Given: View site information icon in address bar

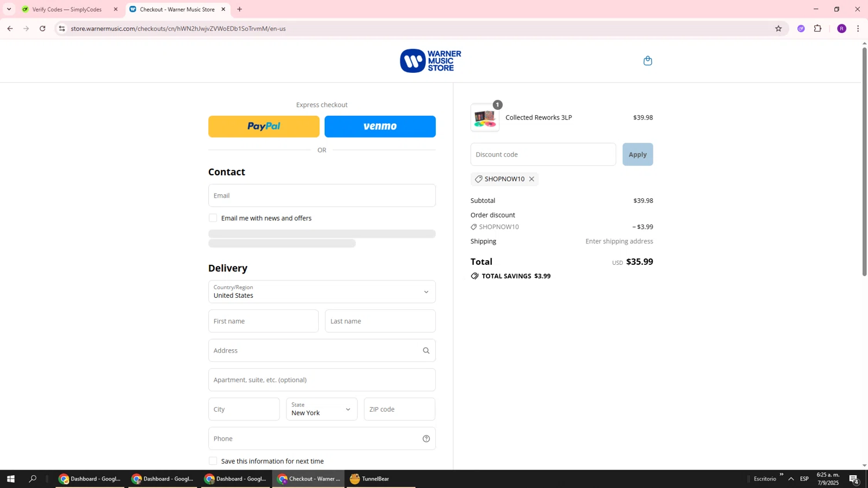Looking at the screenshot, I should (x=62, y=28).
